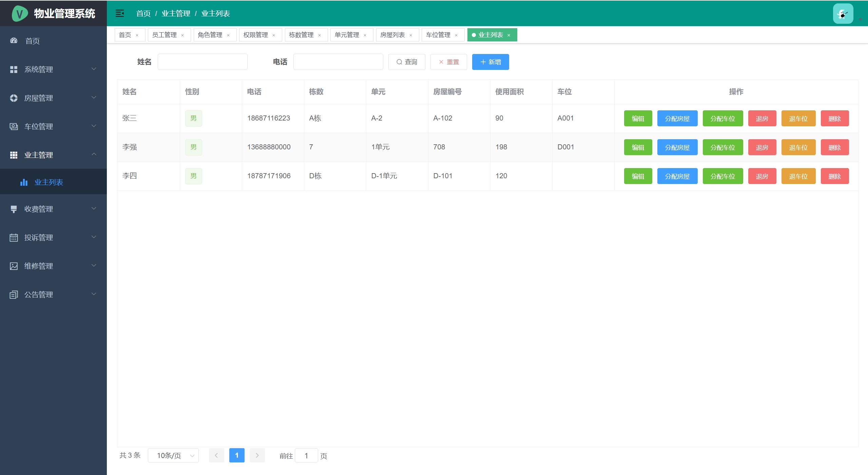Click the Vue logo in the sidebar header

point(20,14)
